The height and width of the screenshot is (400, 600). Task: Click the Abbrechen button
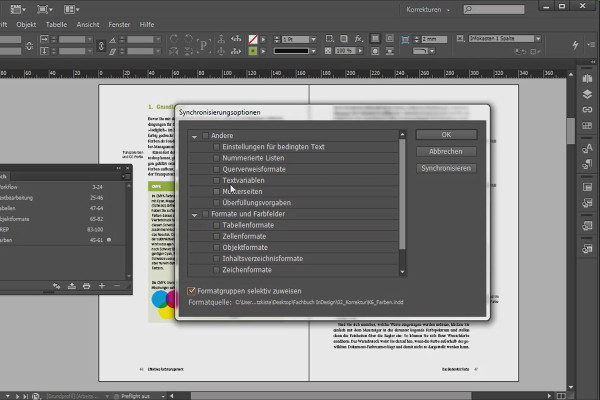coord(446,151)
